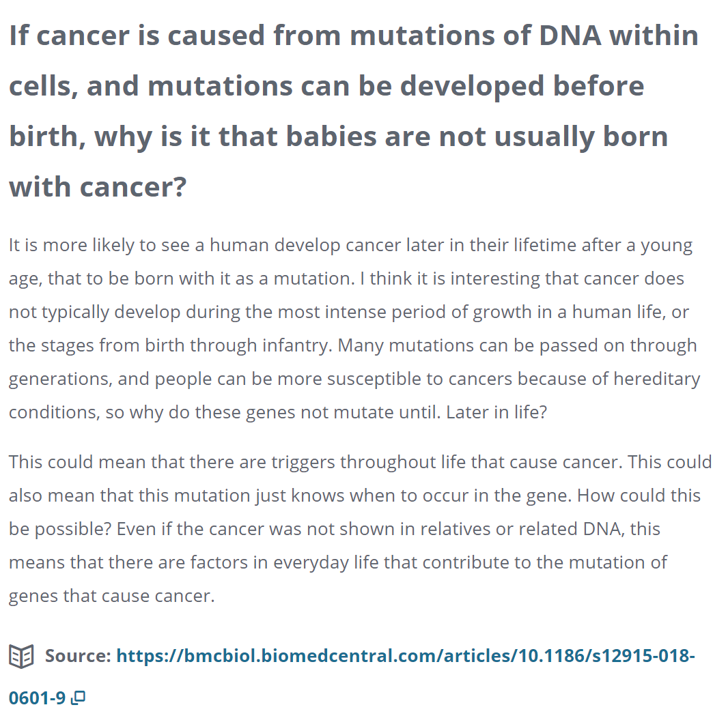
Task: Click the open book icon beside Source
Action: click(21, 657)
